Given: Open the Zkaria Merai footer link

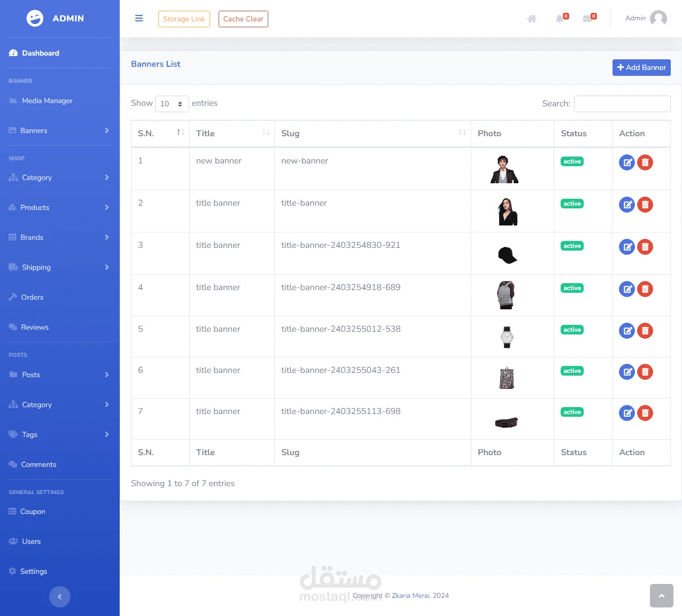Looking at the screenshot, I should tap(410, 595).
